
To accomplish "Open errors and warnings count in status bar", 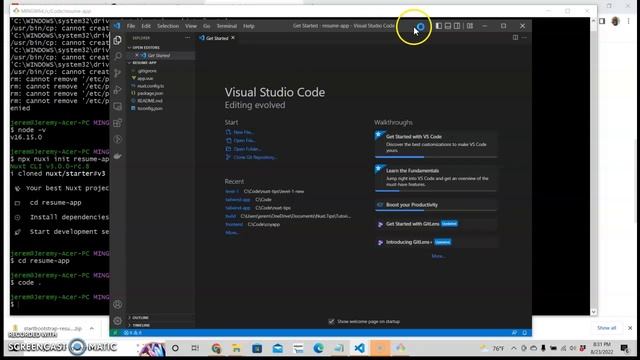I will click(x=133, y=333).
